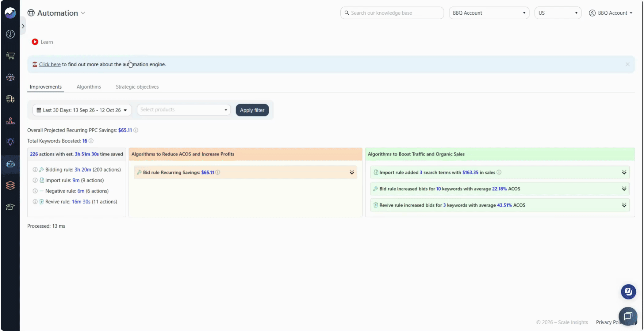The width and height of the screenshot is (644, 331).
Task: Click info icon beside PPC Savings $65.11
Action: pos(136,130)
